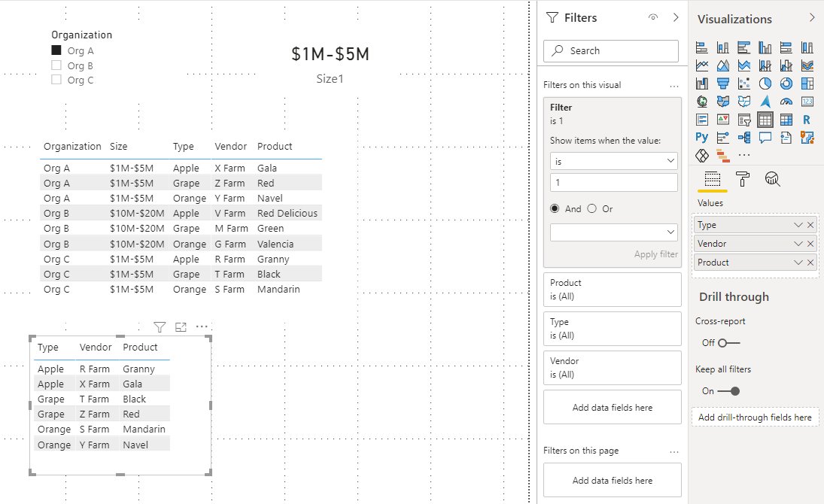The image size is (824, 504).
Task: Select the Gauge visual
Action: point(786,102)
